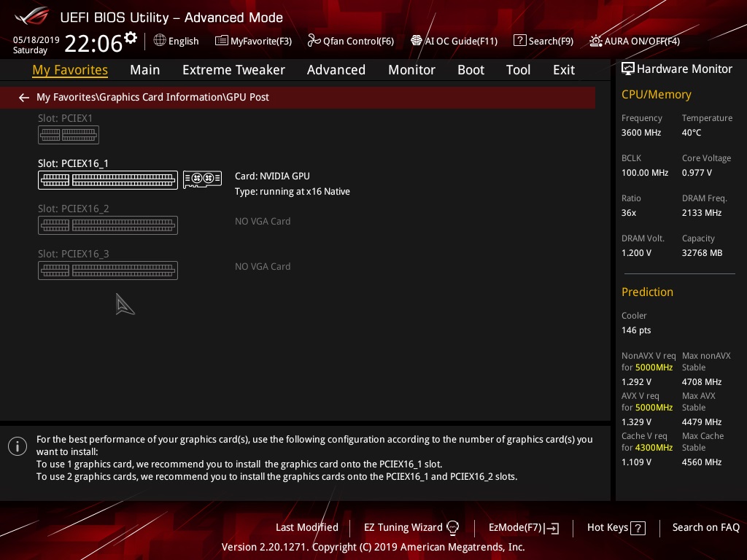Click the graphics card icon beside PCIEX16_1
The height and width of the screenshot is (560, 747).
(203, 179)
